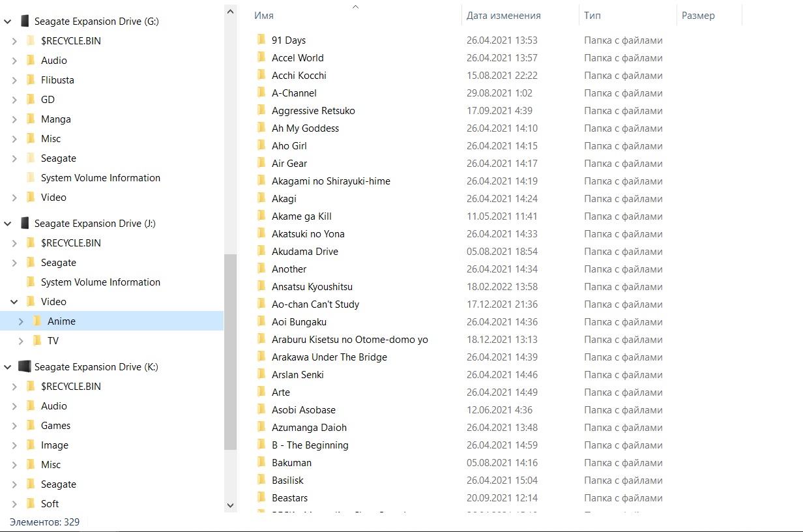The width and height of the screenshot is (803, 532).
Task: Click the GD folder icon in the tree
Action: point(31,100)
